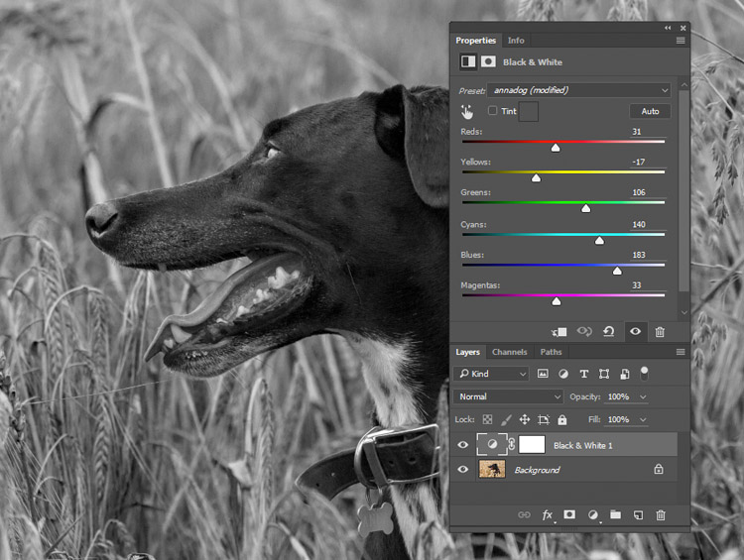
Task: Delete the adjustment using Properties trash icon
Action: coord(660,332)
